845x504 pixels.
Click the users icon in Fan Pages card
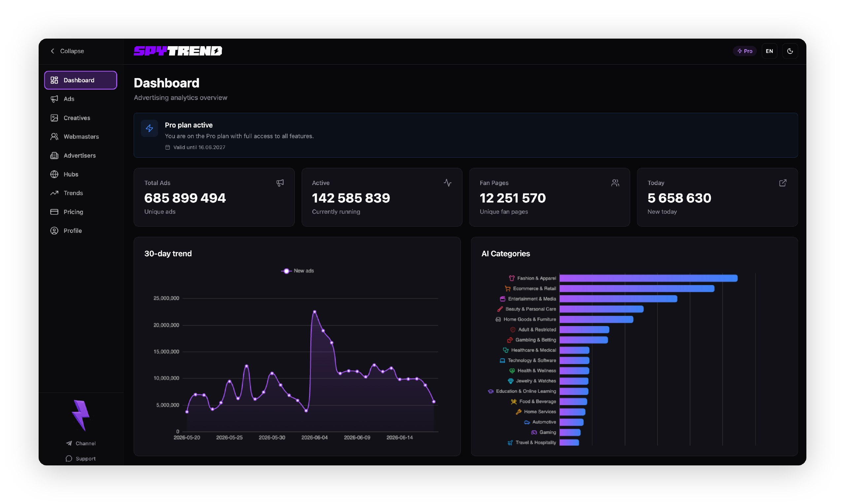pos(615,183)
